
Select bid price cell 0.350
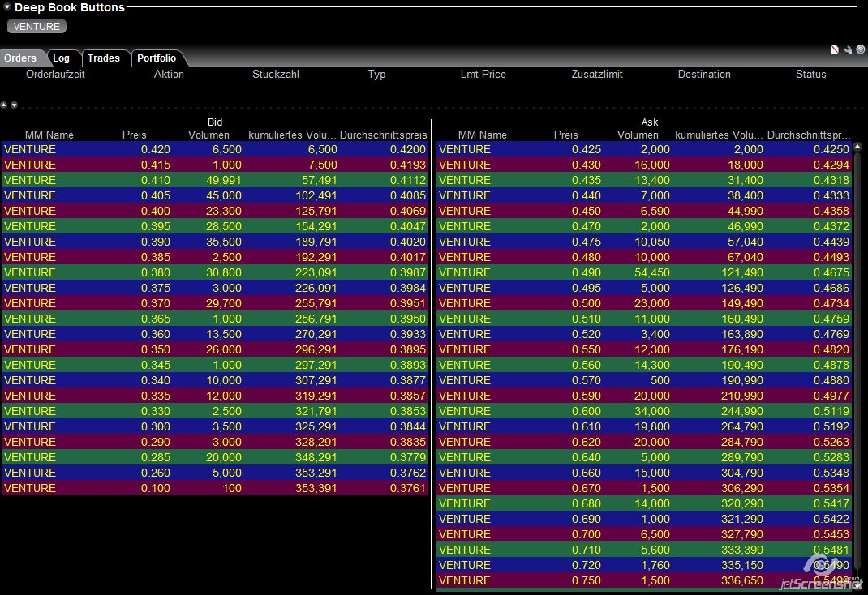(156, 350)
